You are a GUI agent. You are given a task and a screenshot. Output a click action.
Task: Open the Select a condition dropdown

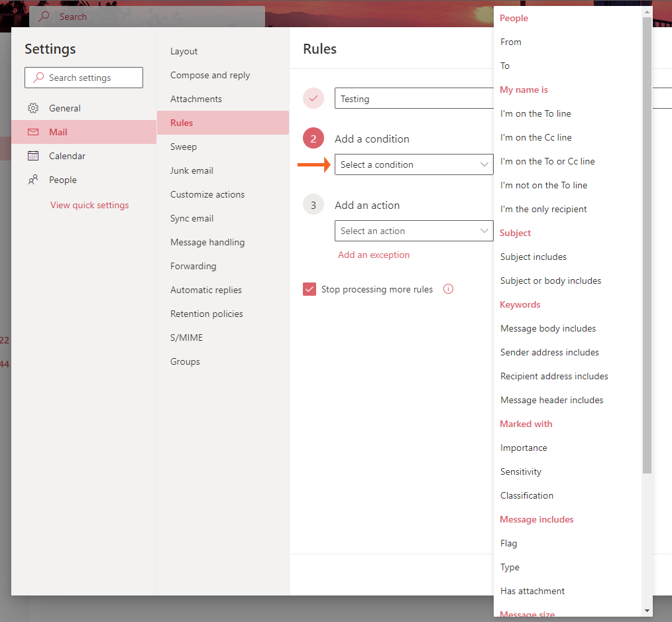(414, 164)
